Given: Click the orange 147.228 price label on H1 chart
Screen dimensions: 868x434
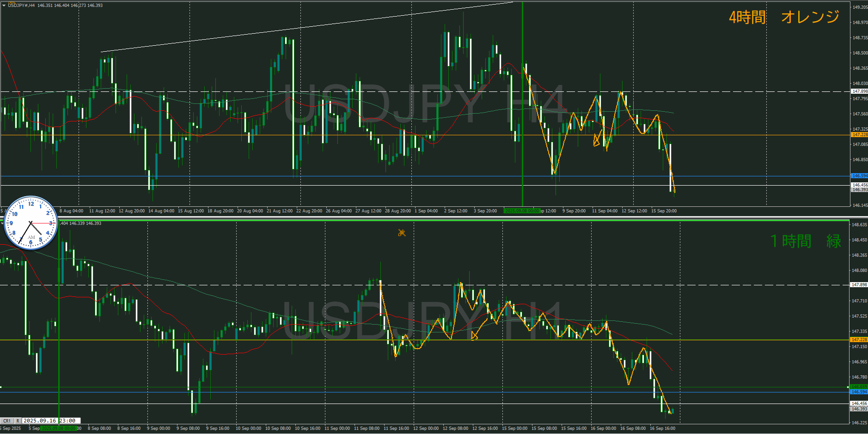Looking at the screenshot, I should click(859, 340).
